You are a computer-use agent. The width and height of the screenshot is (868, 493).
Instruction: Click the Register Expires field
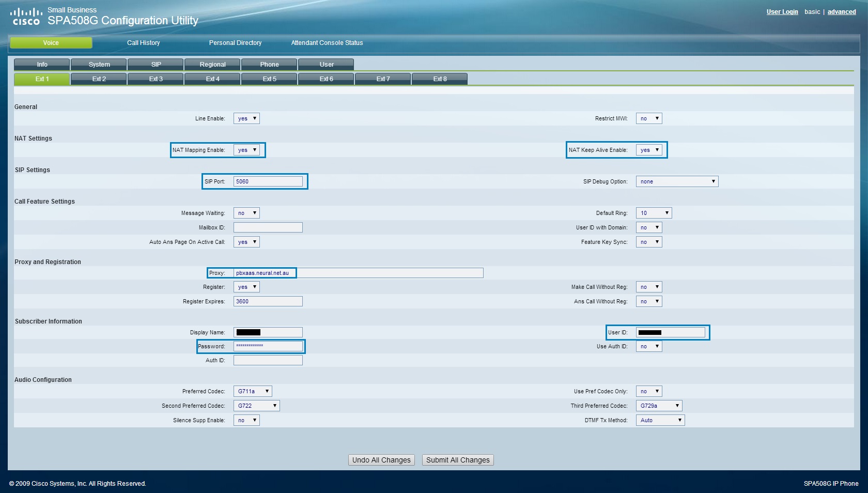(x=268, y=301)
